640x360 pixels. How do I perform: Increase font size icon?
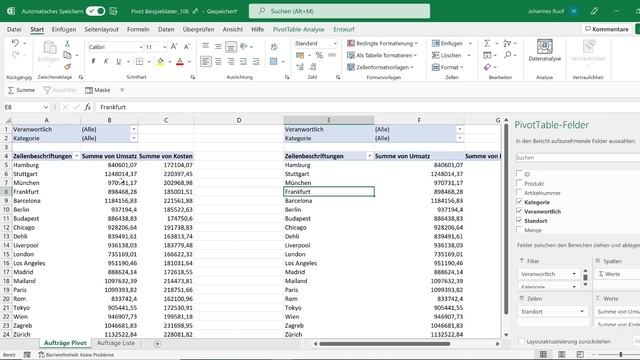[x=174, y=47]
